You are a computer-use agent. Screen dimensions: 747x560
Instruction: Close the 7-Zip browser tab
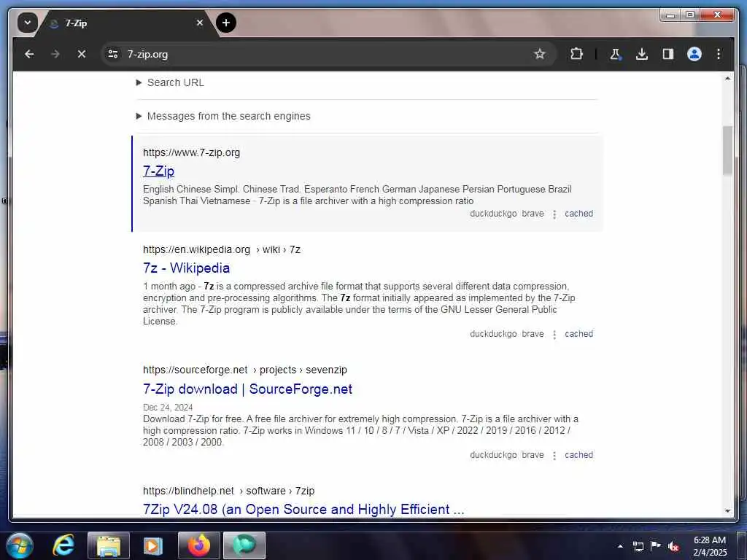point(200,23)
